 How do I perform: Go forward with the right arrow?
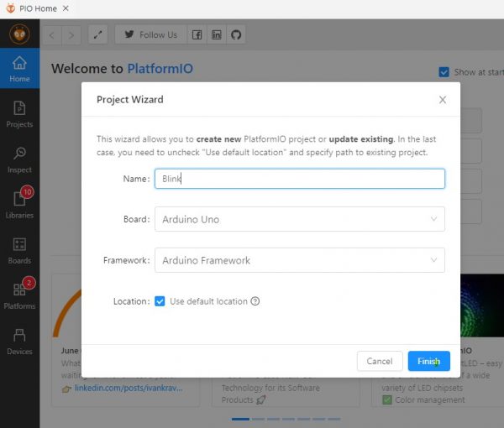point(71,34)
